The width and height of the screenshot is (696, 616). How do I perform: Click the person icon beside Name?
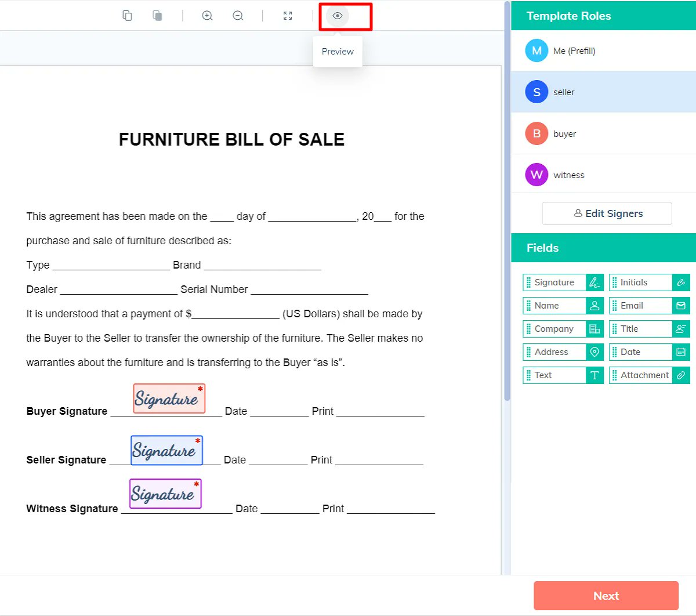pyautogui.click(x=594, y=306)
